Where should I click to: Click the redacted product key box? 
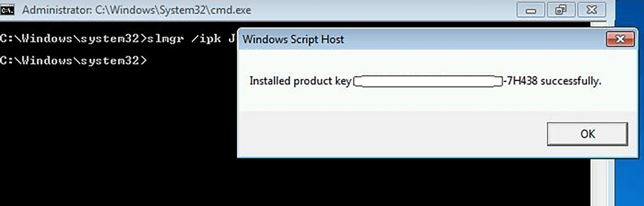tap(428, 81)
